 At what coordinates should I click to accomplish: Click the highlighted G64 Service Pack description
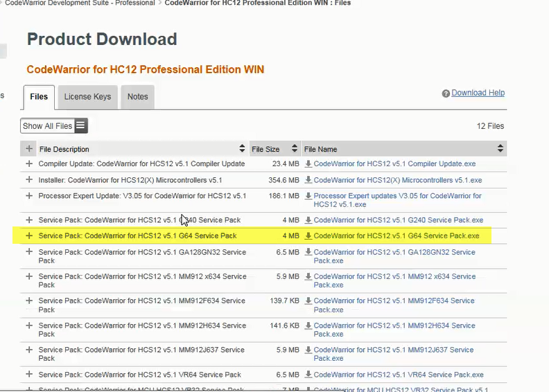pyautogui.click(x=138, y=235)
